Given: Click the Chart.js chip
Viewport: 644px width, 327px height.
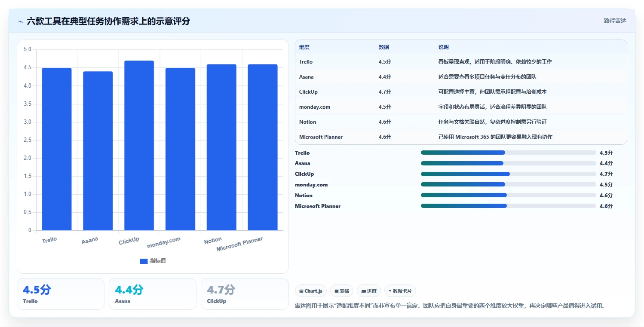Looking at the screenshot, I should 311,291.
